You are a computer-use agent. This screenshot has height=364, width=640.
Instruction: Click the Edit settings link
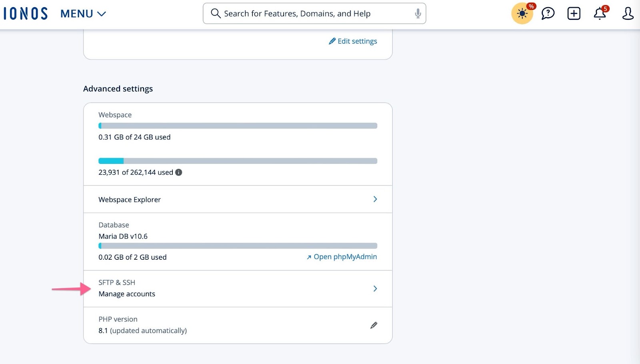coord(353,41)
